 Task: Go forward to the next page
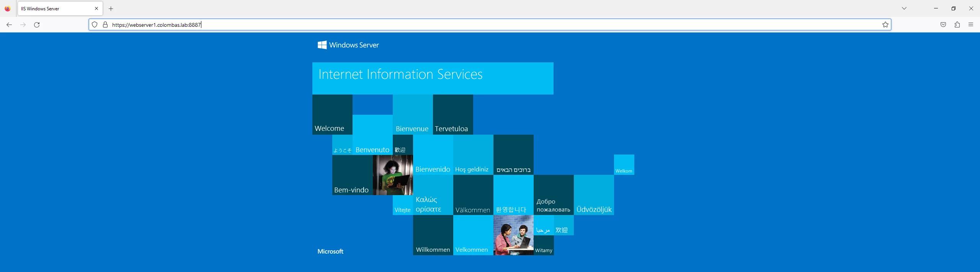(23, 25)
